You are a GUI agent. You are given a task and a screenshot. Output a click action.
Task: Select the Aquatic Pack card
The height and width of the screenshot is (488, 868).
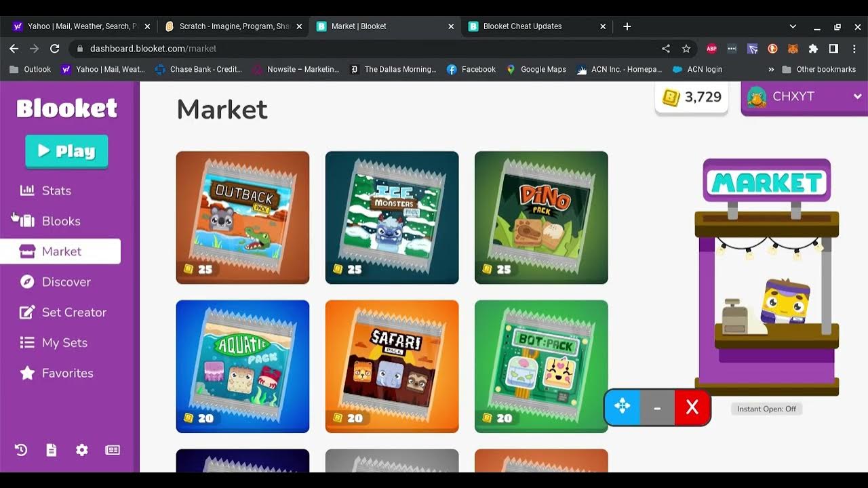point(243,367)
